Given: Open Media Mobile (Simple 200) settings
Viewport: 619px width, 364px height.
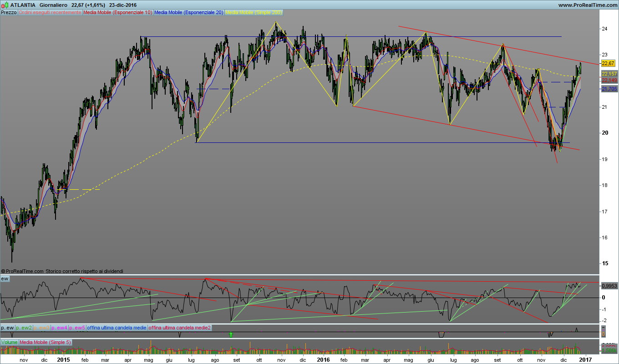Looking at the screenshot, I should click(x=254, y=12).
